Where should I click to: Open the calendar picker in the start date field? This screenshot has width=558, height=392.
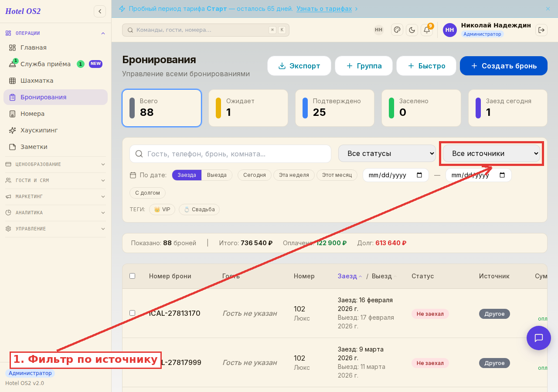419,175
